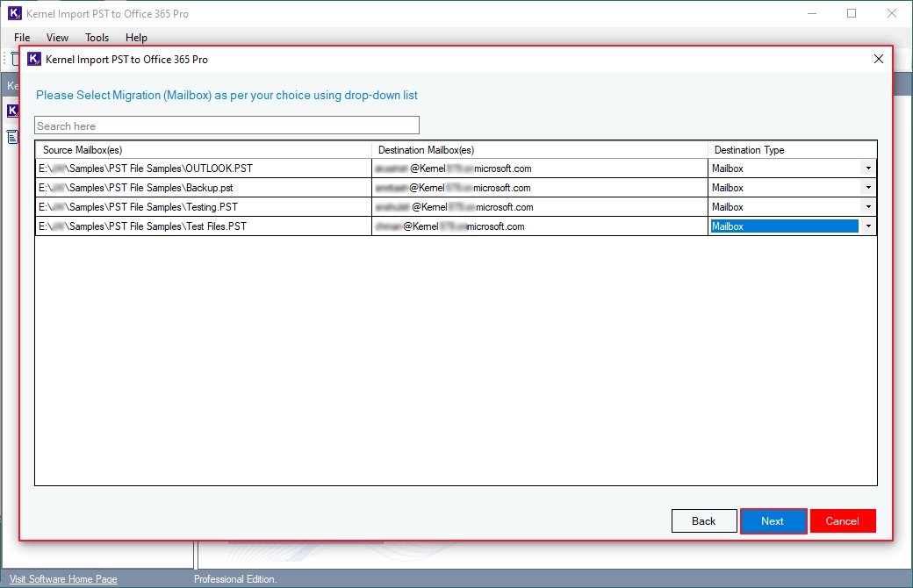This screenshot has width=913, height=588.
Task: Close the mailbox mapping dialog
Action: tap(879, 59)
